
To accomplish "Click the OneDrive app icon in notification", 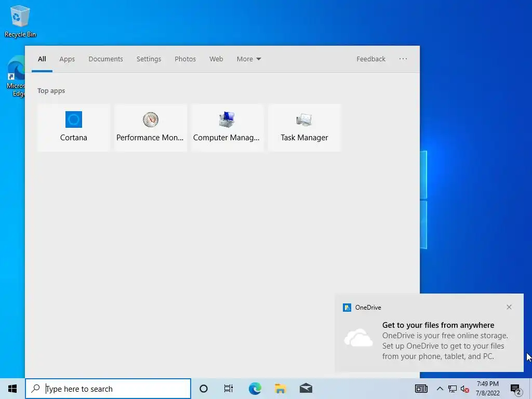I will (x=347, y=308).
